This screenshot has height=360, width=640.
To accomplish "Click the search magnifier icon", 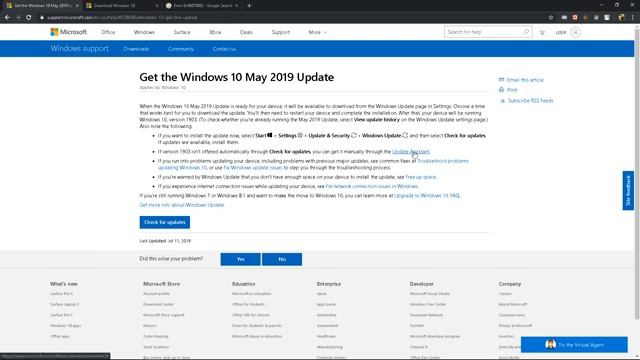I will point(526,32).
